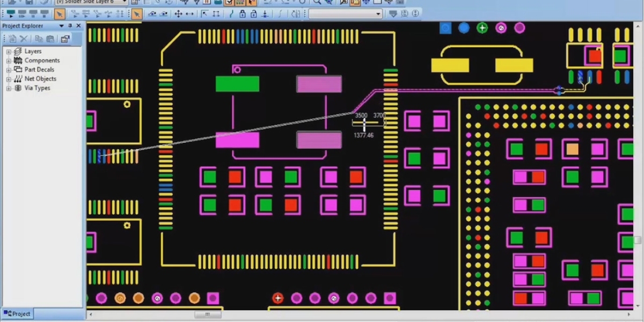This screenshot has height=322, width=644.
Task: Click the copy icon in Project Explorer toolbar
Action: tap(39, 39)
